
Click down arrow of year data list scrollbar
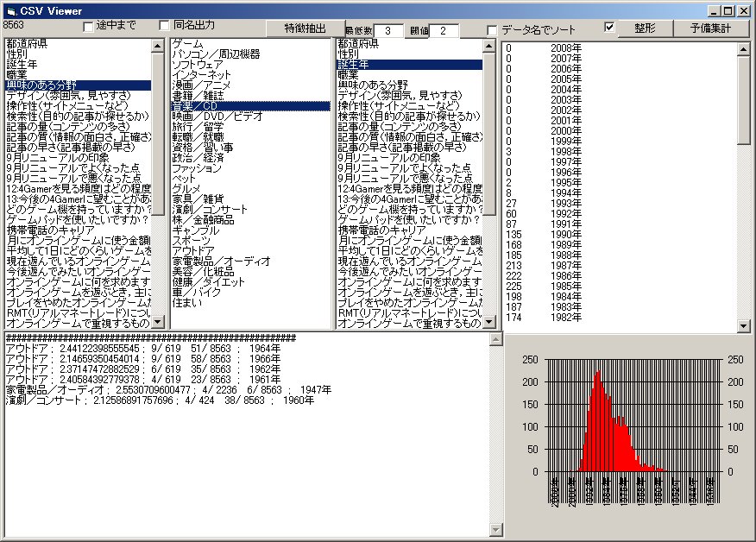coord(744,325)
